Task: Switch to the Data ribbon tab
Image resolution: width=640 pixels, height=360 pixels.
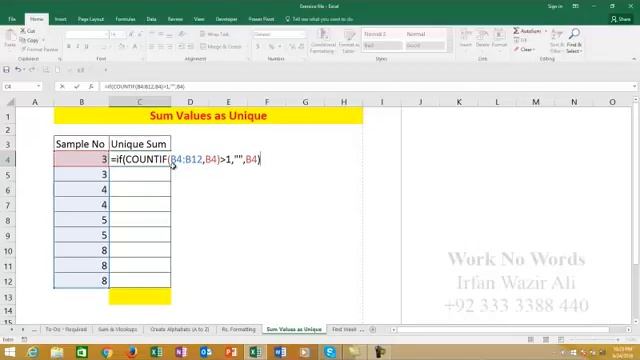Action: (x=151, y=19)
